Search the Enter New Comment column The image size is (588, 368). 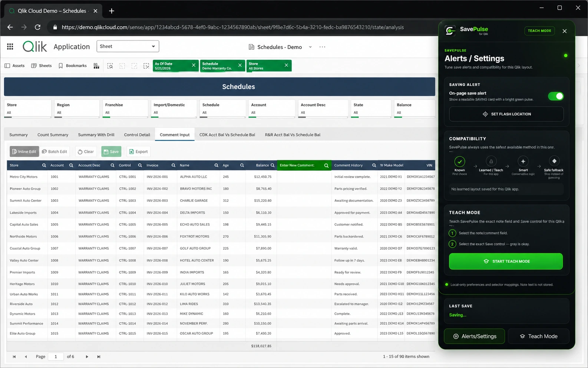tap(326, 165)
